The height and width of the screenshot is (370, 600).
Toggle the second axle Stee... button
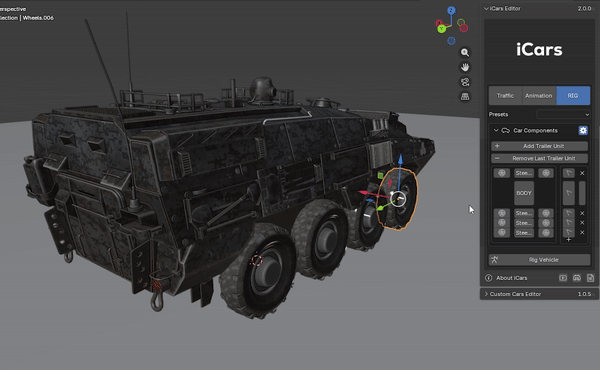pos(524,213)
